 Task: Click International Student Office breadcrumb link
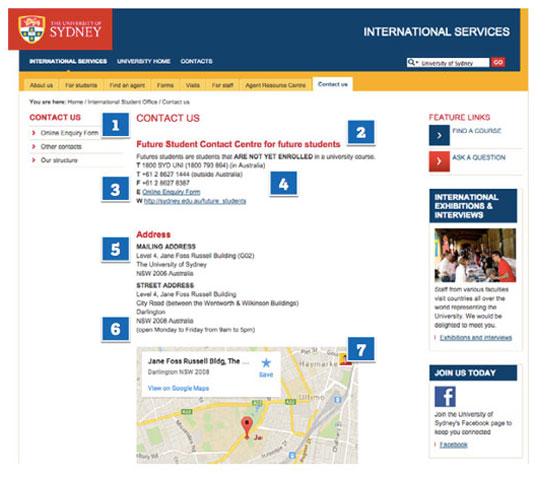122,102
